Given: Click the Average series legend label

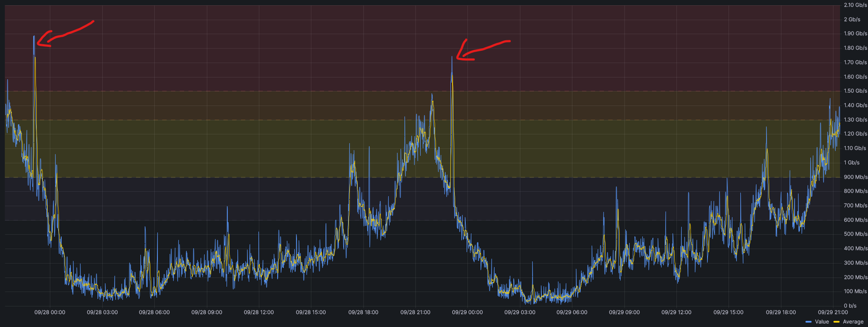Looking at the screenshot, I should coord(853,322).
